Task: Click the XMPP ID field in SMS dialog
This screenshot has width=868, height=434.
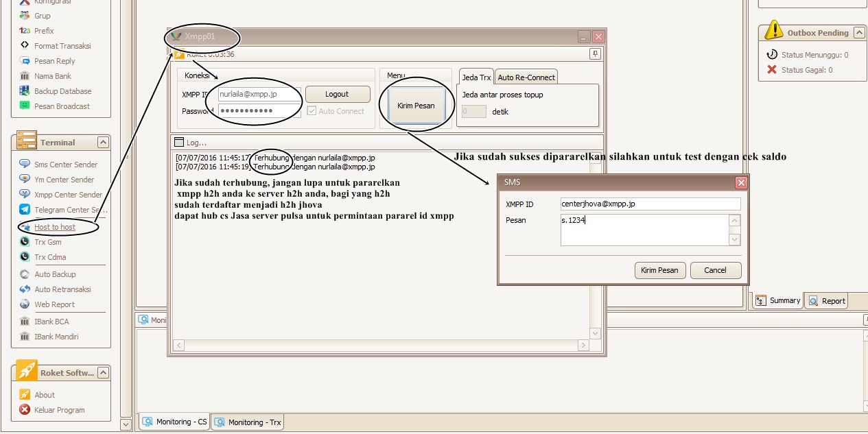Action: pyautogui.click(x=650, y=204)
